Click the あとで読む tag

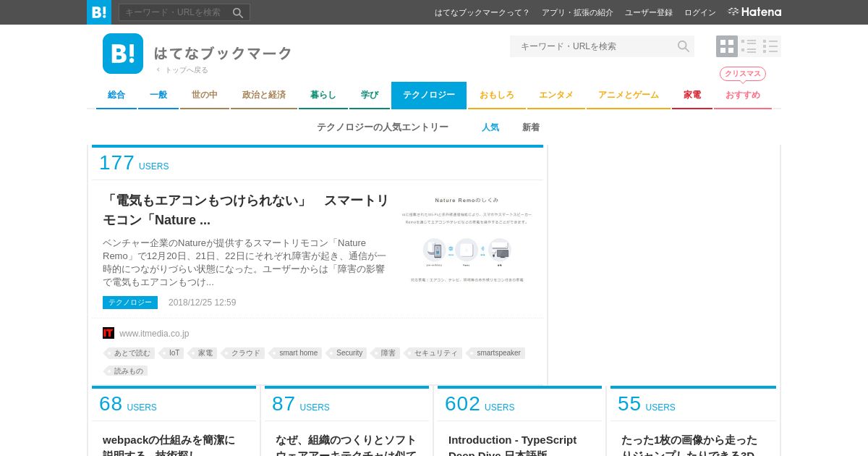[x=130, y=353]
